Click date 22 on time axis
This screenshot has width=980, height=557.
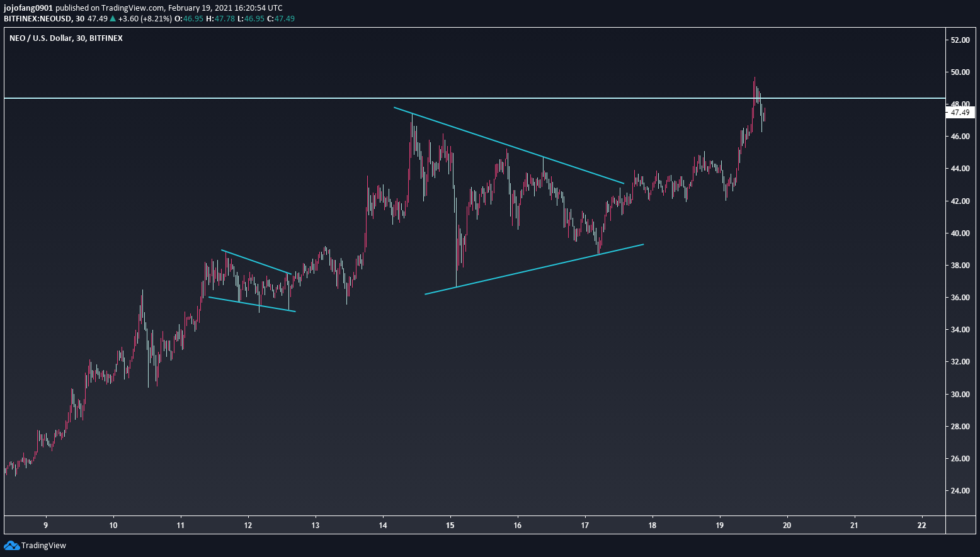point(922,525)
